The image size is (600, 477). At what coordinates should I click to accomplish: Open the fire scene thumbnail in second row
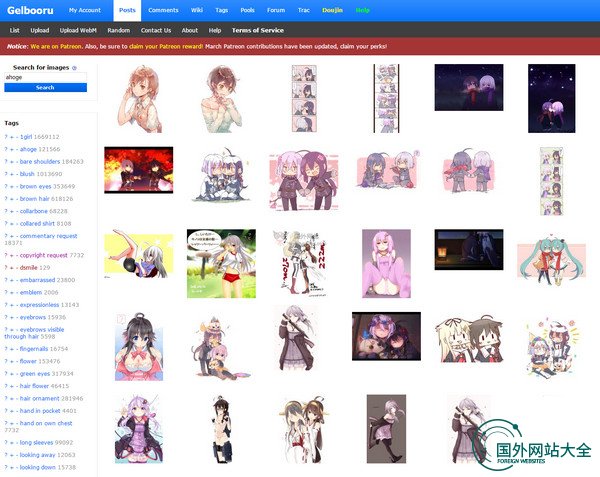click(138, 168)
